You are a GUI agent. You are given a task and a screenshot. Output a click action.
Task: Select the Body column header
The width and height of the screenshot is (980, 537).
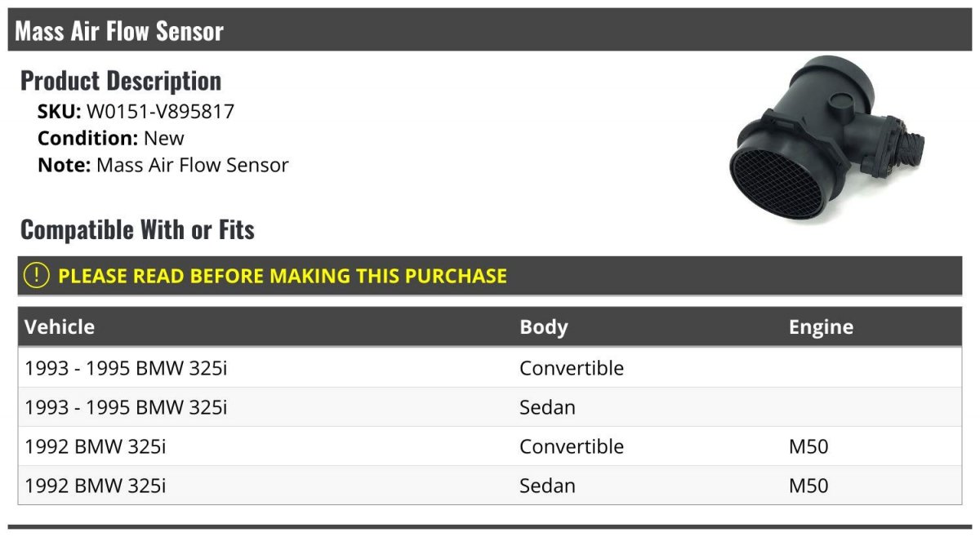[544, 327]
